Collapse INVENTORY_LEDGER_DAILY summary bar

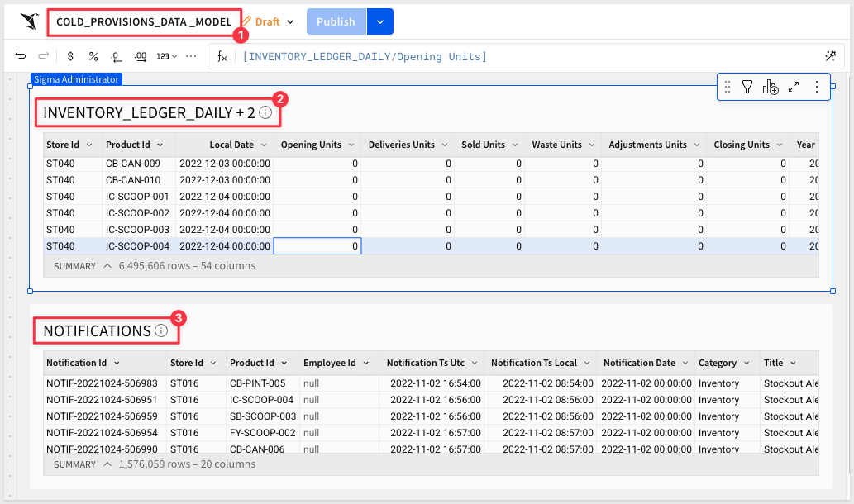(107, 266)
